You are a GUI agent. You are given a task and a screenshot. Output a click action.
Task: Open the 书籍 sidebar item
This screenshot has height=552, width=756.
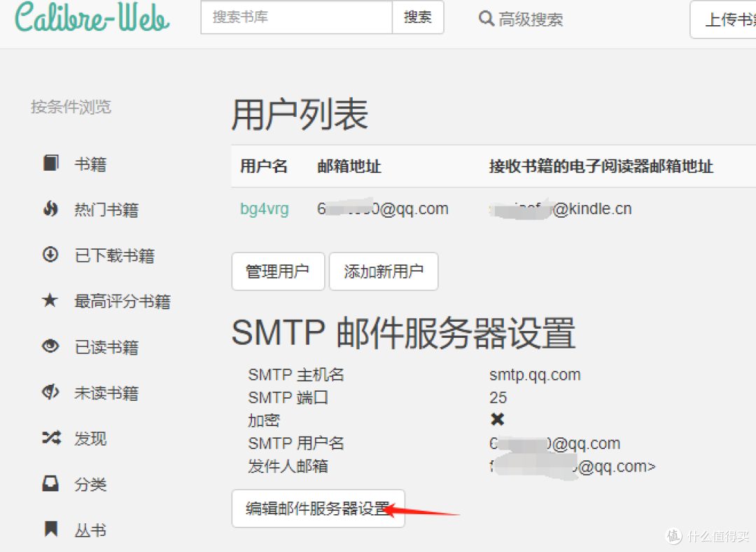[x=90, y=164]
